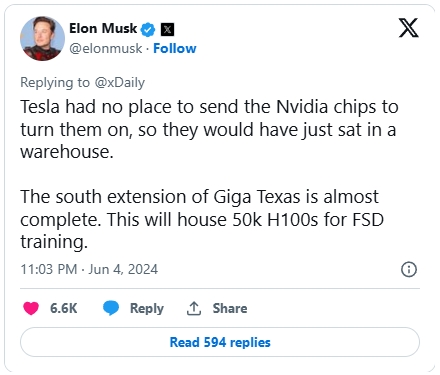Click the 6.6K likes count

point(64,308)
